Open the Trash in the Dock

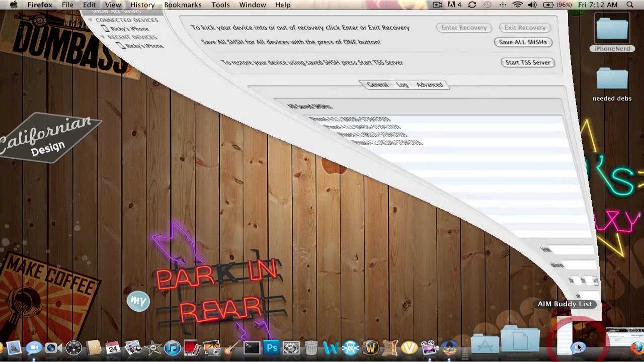pos(311,347)
